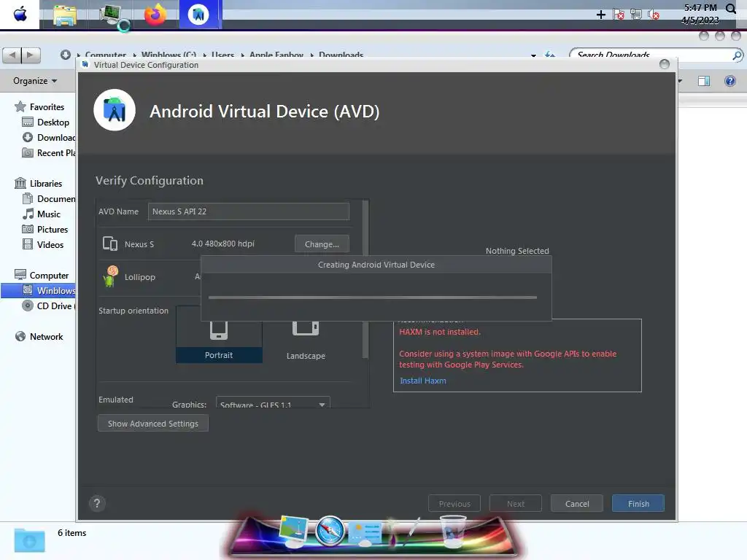The image size is (747, 560).
Task: Select Computer in the navigation pane
Action: point(42,275)
